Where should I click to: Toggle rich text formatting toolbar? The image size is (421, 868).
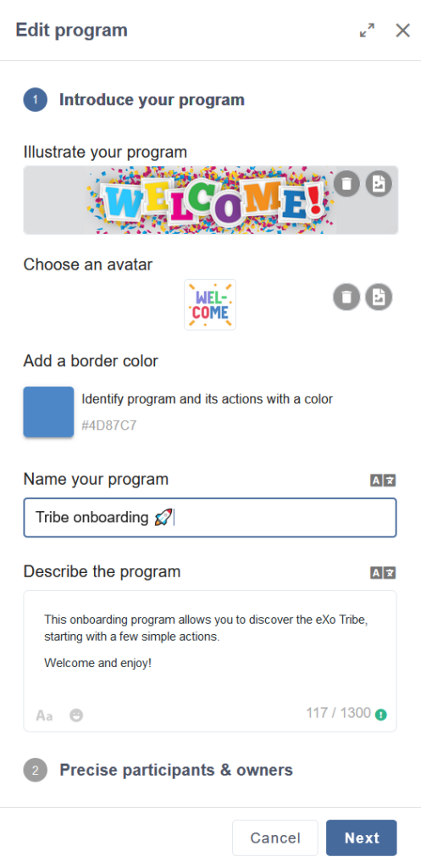click(x=44, y=715)
